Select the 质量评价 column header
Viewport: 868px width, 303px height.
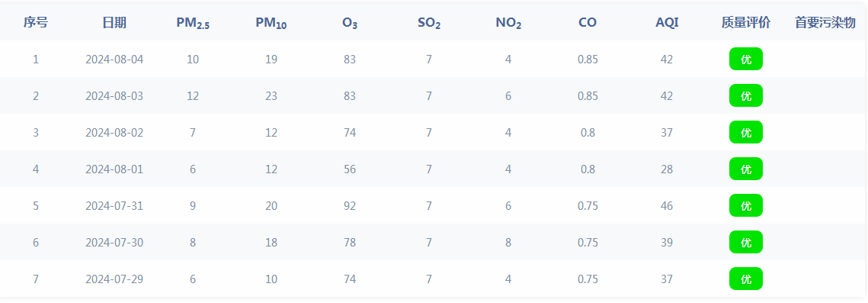tap(745, 23)
